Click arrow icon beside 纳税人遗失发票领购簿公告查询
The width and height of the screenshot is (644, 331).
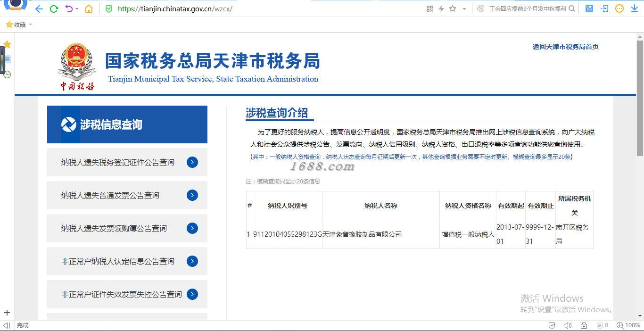click(192, 228)
